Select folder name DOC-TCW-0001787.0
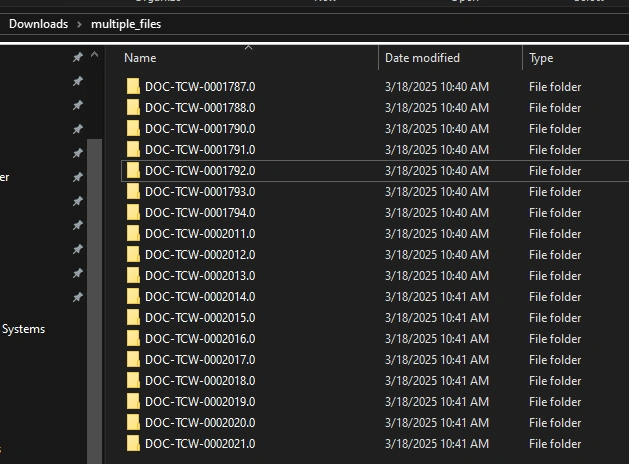Image resolution: width=629 pixels, height=464 pixels. 200,87
